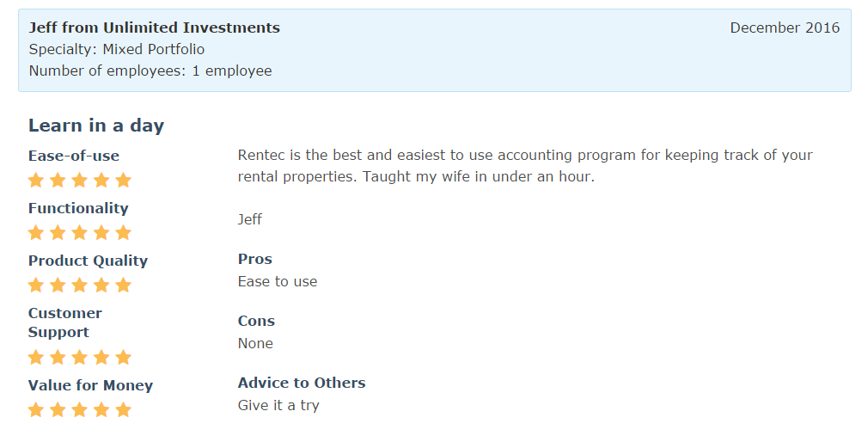Viewport: 868px width, 442px height.
Task: Click the review paragraph about Rentec
Action: pos(524,166)
